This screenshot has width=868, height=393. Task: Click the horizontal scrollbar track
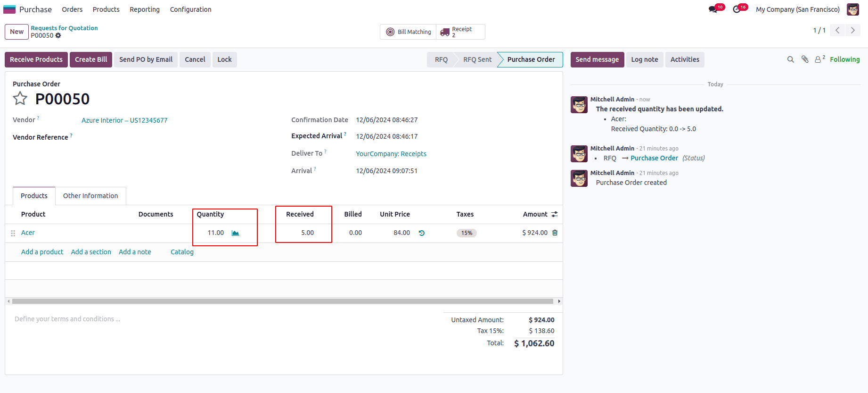click(283, 301)
